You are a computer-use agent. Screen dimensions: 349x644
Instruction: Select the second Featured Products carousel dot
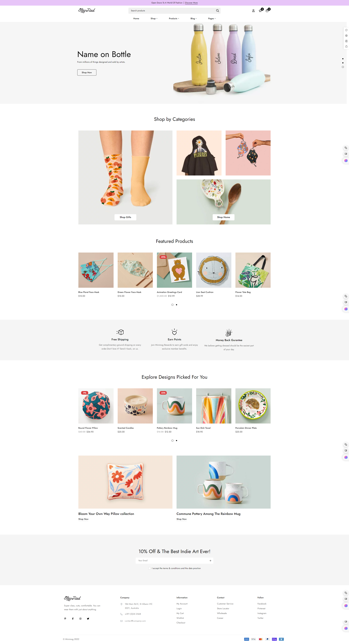click(177, 305)
